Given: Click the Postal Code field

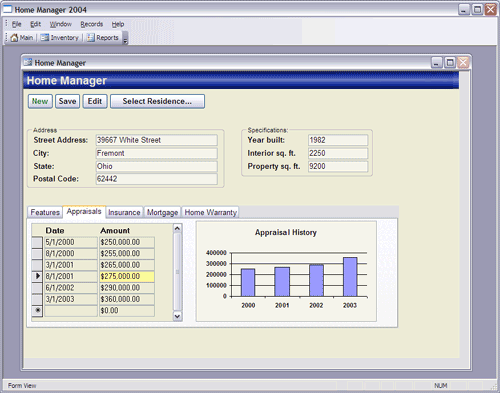Looking at the screenshot, I should pyautogui.click(x=157, y=179).
